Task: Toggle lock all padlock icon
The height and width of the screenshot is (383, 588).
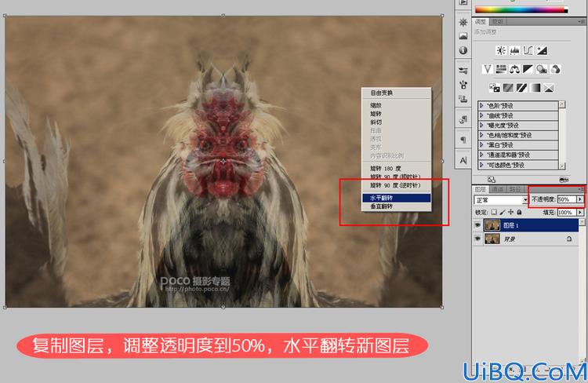Action: (x=519, y=212)
